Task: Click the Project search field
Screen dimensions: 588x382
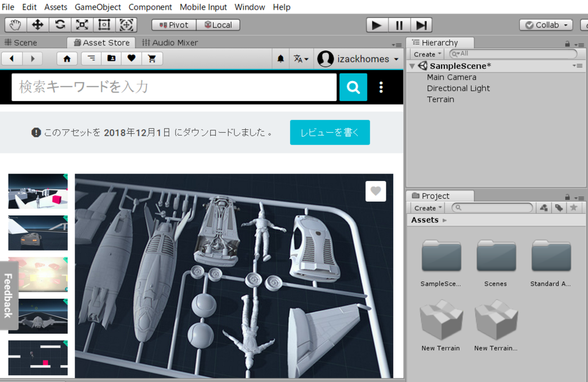Action: point(492,207)
